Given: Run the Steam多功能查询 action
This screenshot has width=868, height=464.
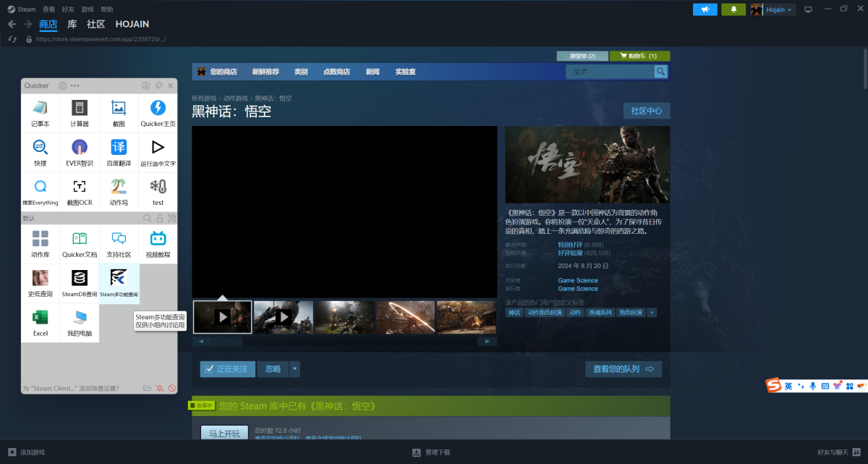Looking at the screenshot, I should tap(119, 283).
